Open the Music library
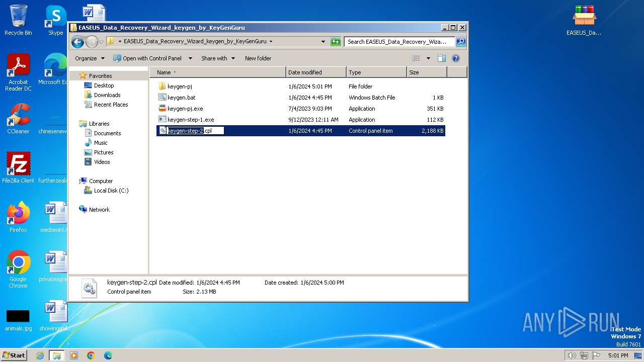Image resolution: width=644 pixels, height=362 pixels. (101, 143)
